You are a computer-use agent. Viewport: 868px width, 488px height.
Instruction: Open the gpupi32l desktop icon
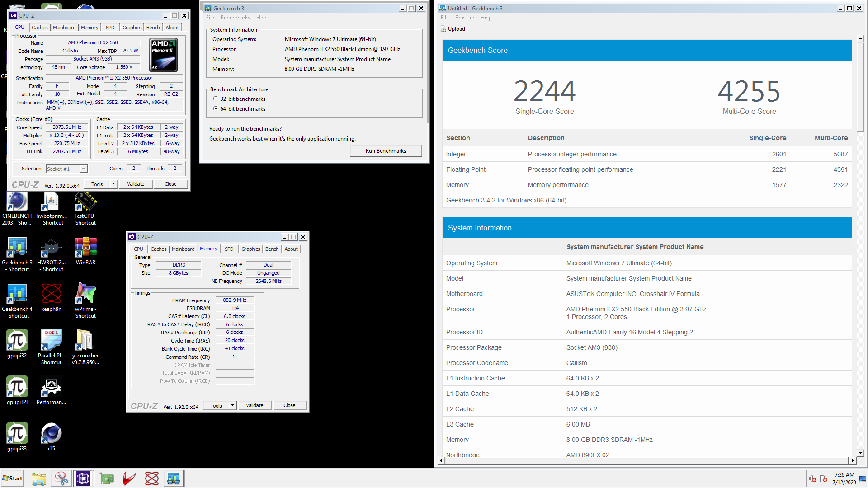tap(17, 391)
